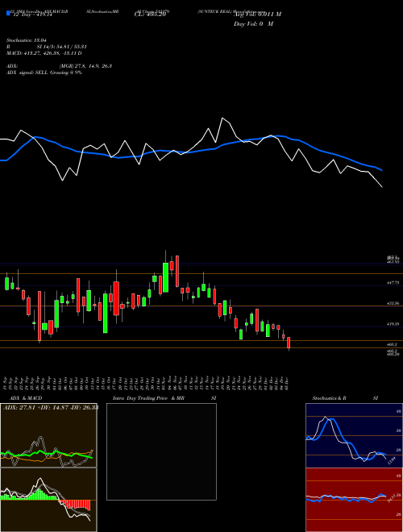Screen dimensions: 403x532
Task: Open the blue Stochastics mini chart
Action: 354,435
